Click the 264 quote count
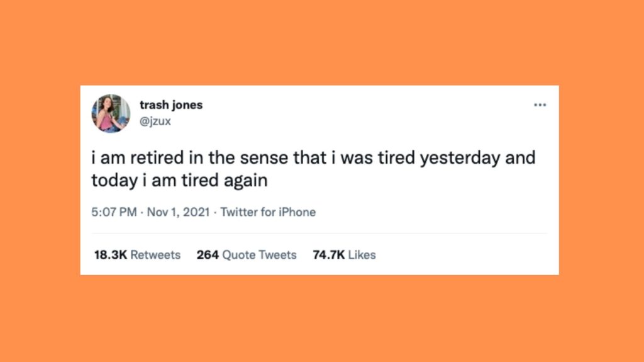 207,255
